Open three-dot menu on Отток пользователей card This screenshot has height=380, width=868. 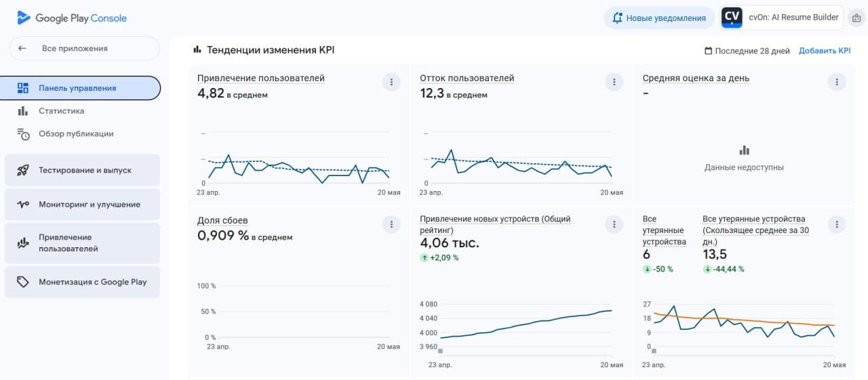(614, 83)
